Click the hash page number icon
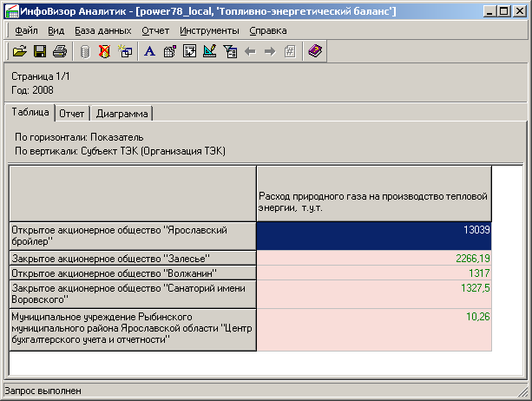 pos(290,51)
